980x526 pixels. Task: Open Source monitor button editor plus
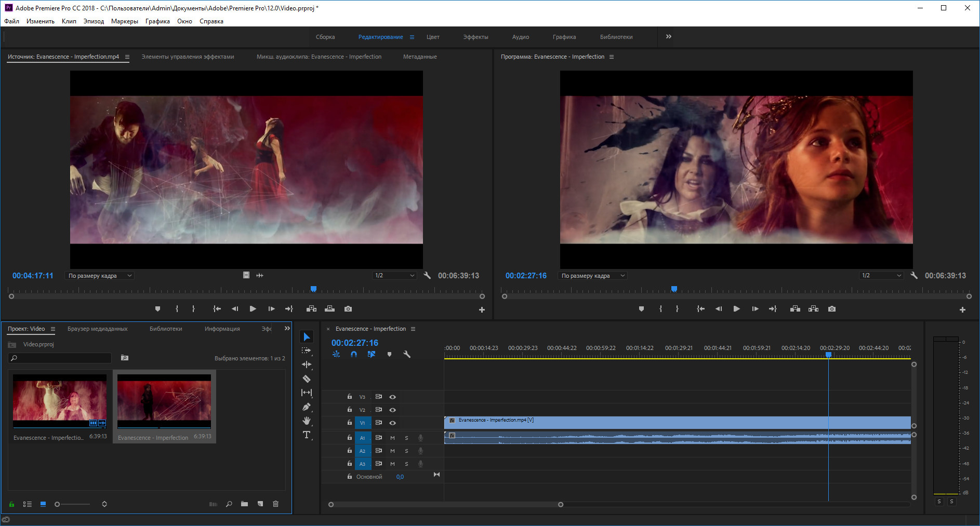[x=482, y=309]
